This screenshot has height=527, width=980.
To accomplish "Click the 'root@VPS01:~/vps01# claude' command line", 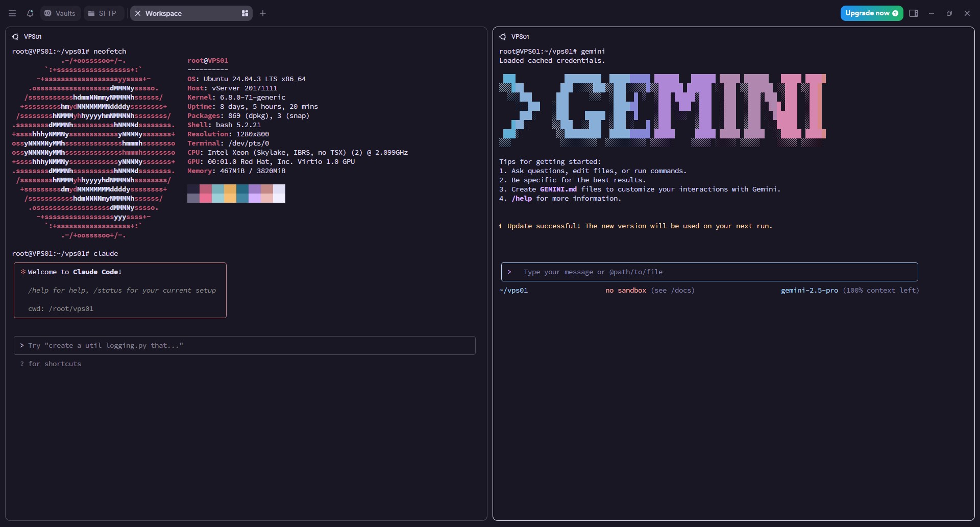I will 65,253.
